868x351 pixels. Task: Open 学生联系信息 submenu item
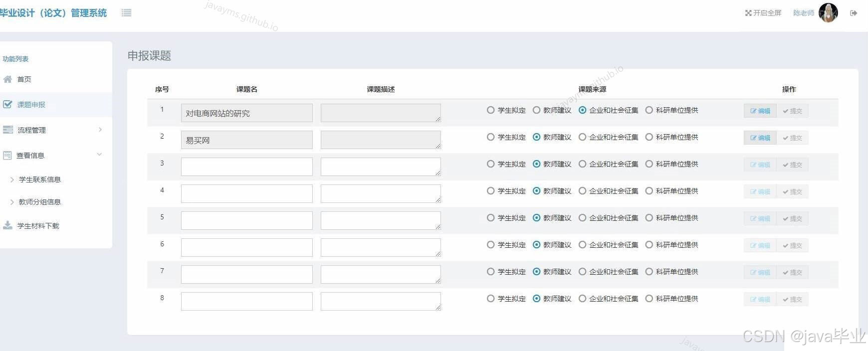point(40,179)
